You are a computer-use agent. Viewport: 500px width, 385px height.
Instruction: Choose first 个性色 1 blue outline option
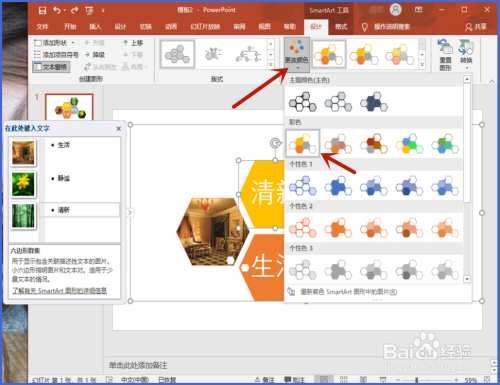pos(303,186)
